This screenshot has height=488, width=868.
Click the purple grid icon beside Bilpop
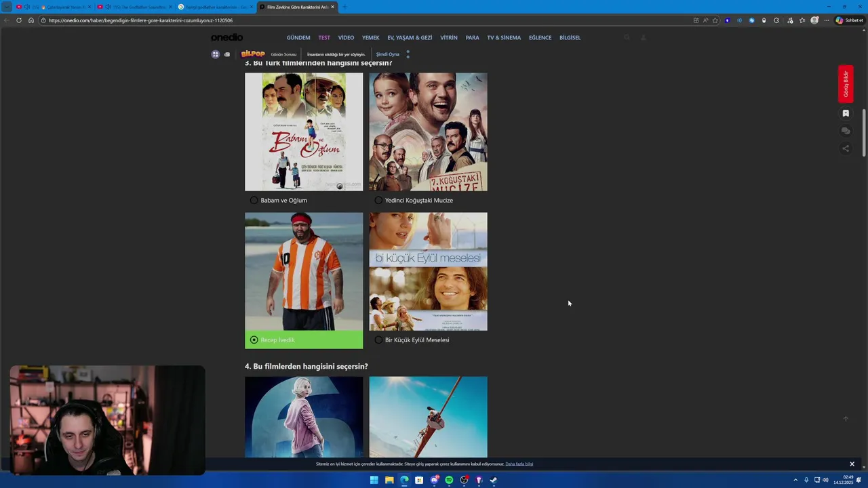click(216, 54)
